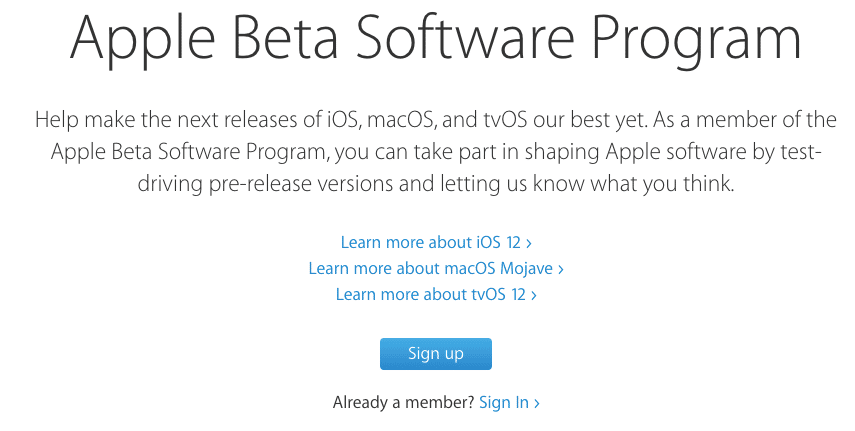Image resolution: width=855 pixels, height=431 pixels.
Task: Click the Already a member? text
Action: point(404,403)
